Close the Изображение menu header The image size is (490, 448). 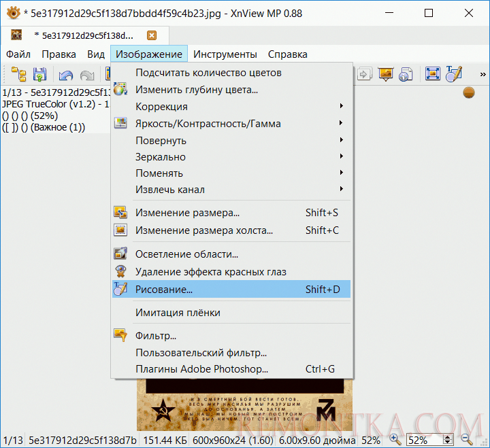tap(149, 54)
